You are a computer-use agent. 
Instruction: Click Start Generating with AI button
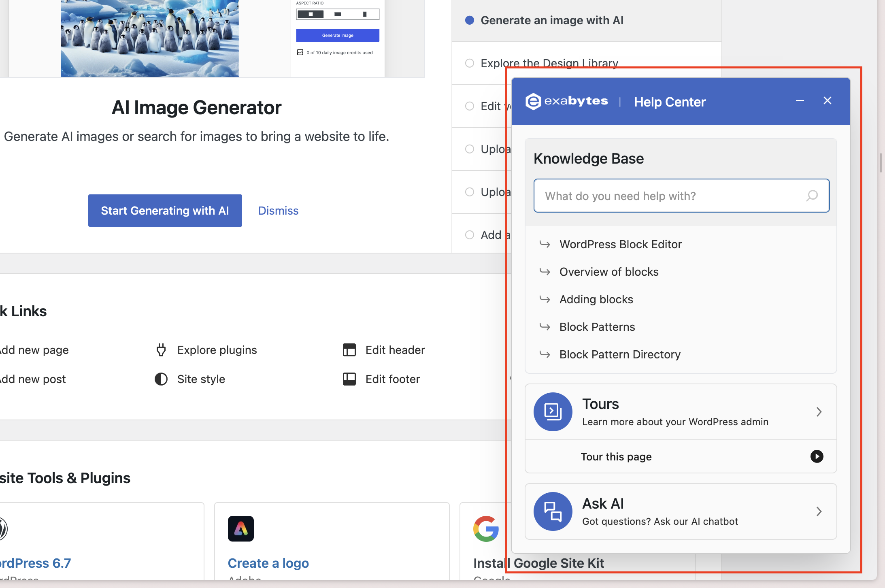(x=165, y=211)
